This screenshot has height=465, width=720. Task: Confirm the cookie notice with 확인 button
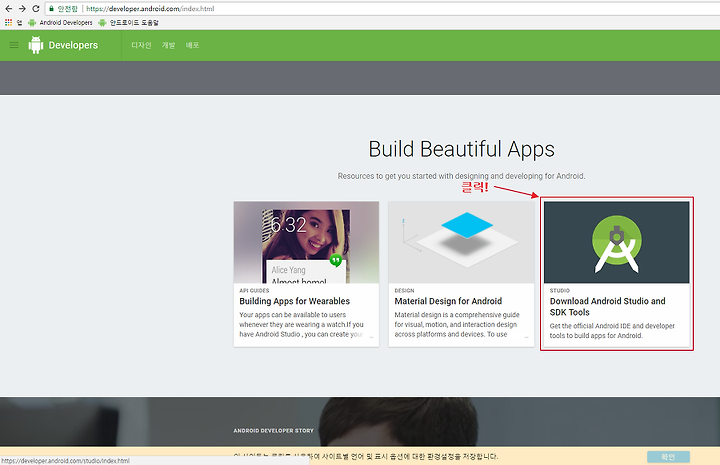click(668, 457)
